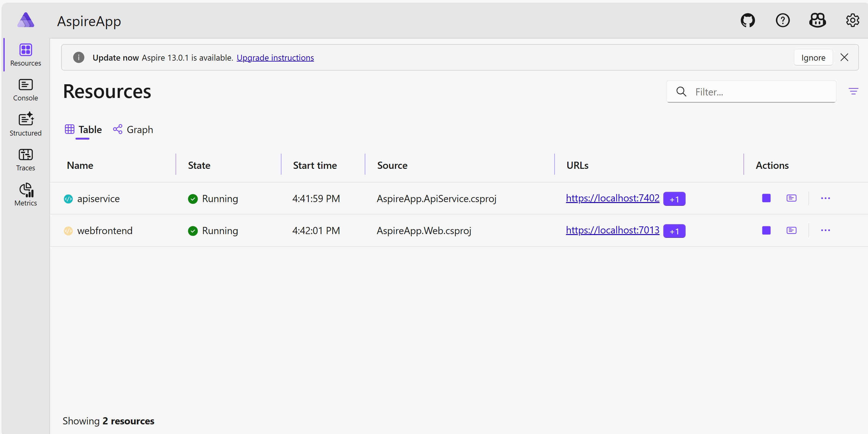
Task: Click the AspireApp title text
Action: click(x=89, y=21)
